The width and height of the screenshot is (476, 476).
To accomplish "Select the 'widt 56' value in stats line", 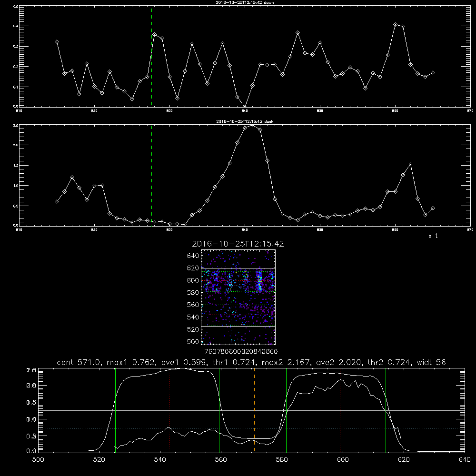I will [431, 362].
